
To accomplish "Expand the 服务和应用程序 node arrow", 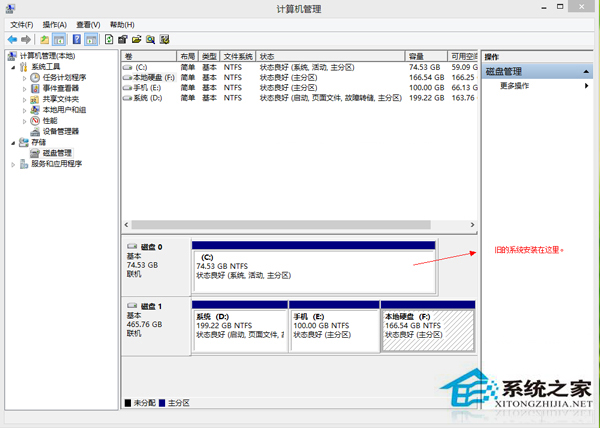I will 13,164.
